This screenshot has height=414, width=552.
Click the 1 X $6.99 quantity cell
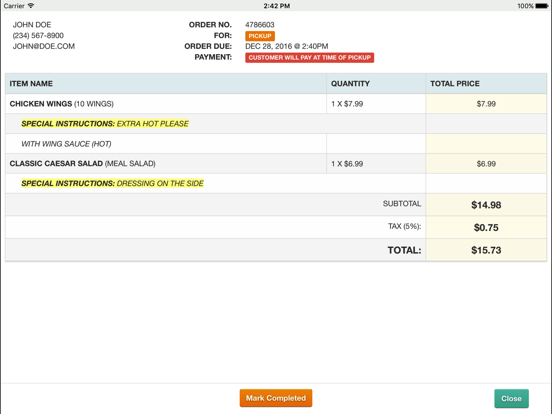[376, 163]
